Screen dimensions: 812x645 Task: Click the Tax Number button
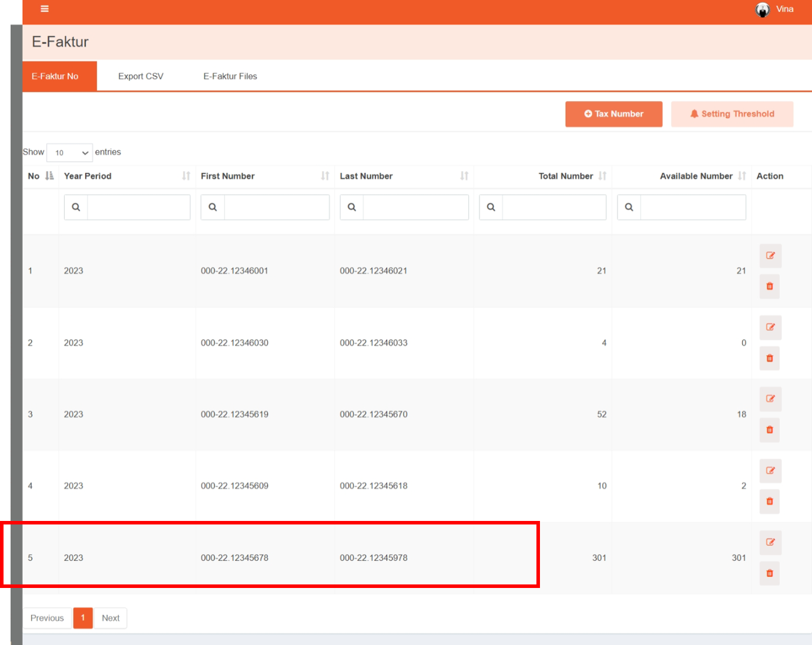613,114
